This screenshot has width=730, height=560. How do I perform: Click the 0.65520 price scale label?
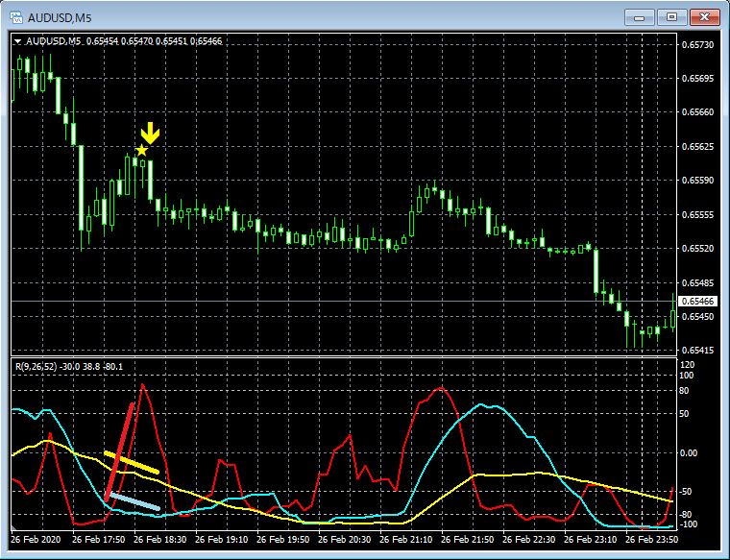[697, 249]
